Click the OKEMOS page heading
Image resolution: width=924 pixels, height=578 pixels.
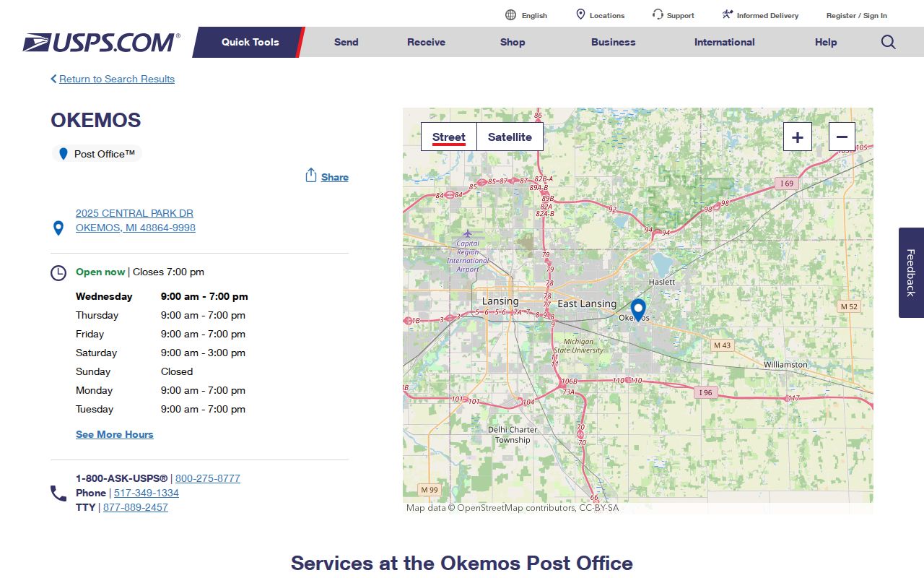[96, 120]
